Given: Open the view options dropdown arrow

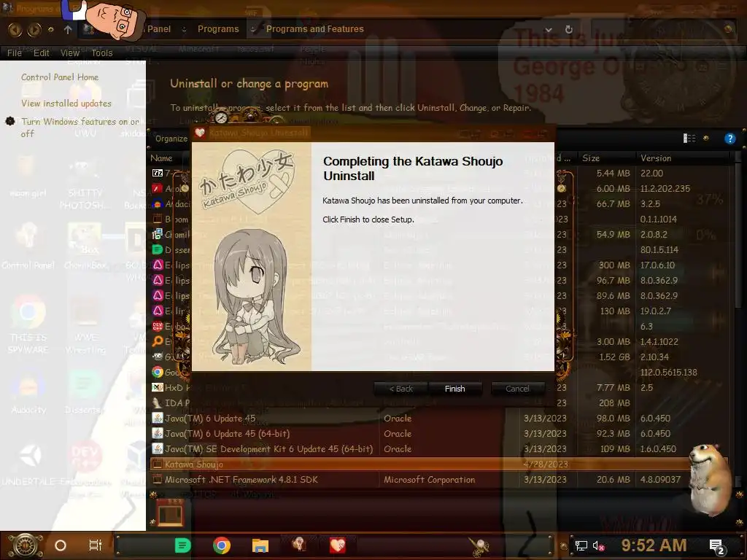Looking at the screenshot, I should pyautogui.click(x=706, y=138).
